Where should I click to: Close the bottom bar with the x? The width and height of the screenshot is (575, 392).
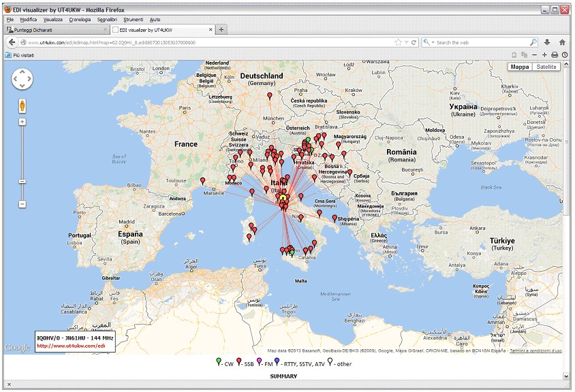[x=9, y=385]
